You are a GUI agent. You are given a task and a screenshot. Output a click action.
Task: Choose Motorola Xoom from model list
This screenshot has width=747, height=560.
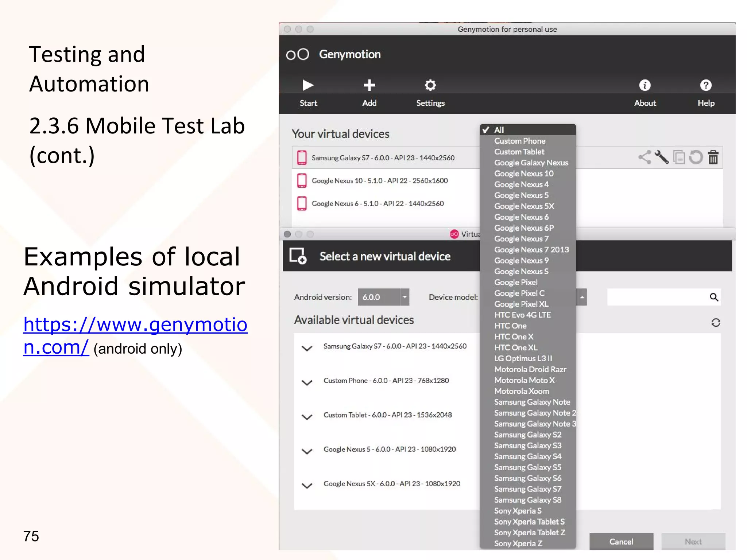point(528,391)
